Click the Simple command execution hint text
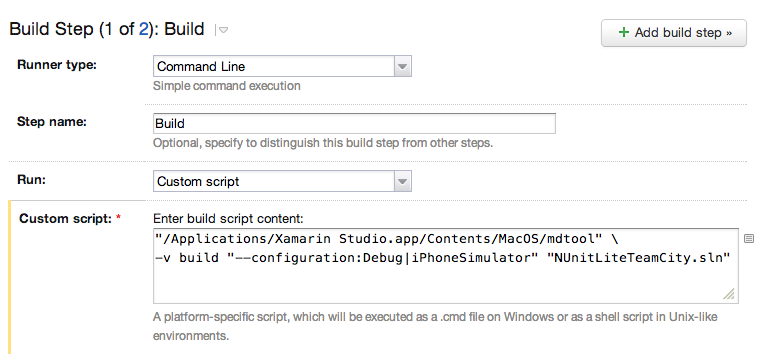Screen dimensions: 760x364 (x=226, y=86)
